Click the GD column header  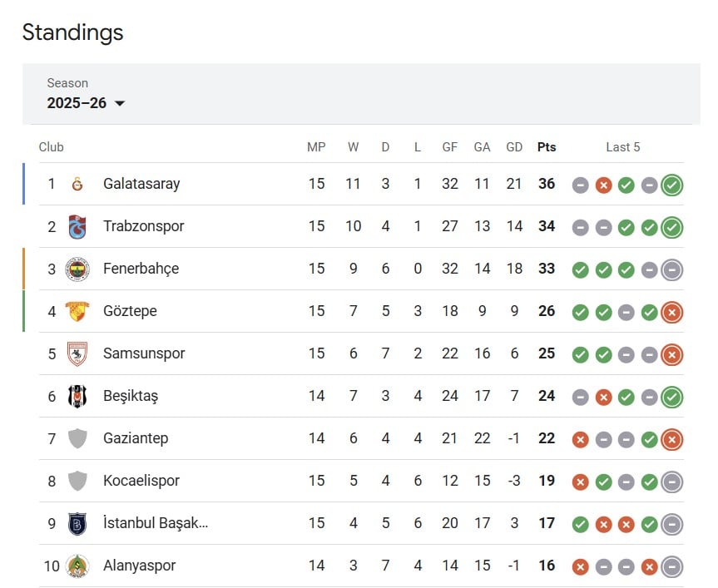click(x=514, y=147)
